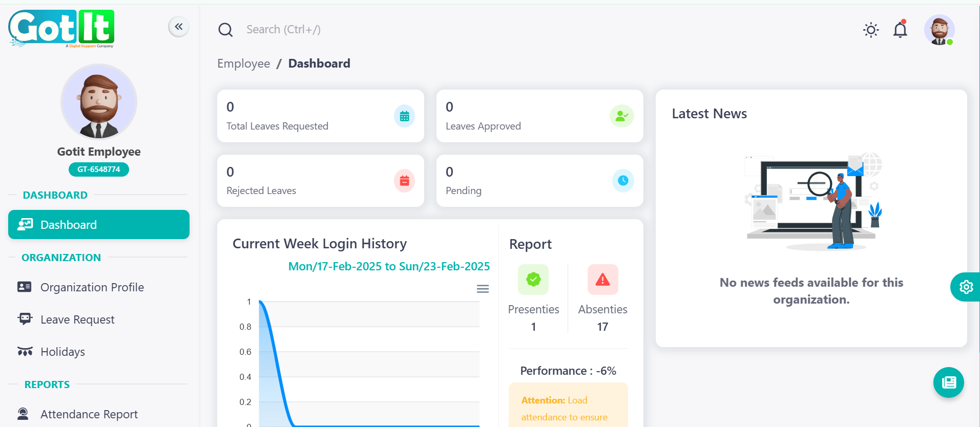Open Leave Request page
This screenshot has height=427, width=980.
click(77, 319)
